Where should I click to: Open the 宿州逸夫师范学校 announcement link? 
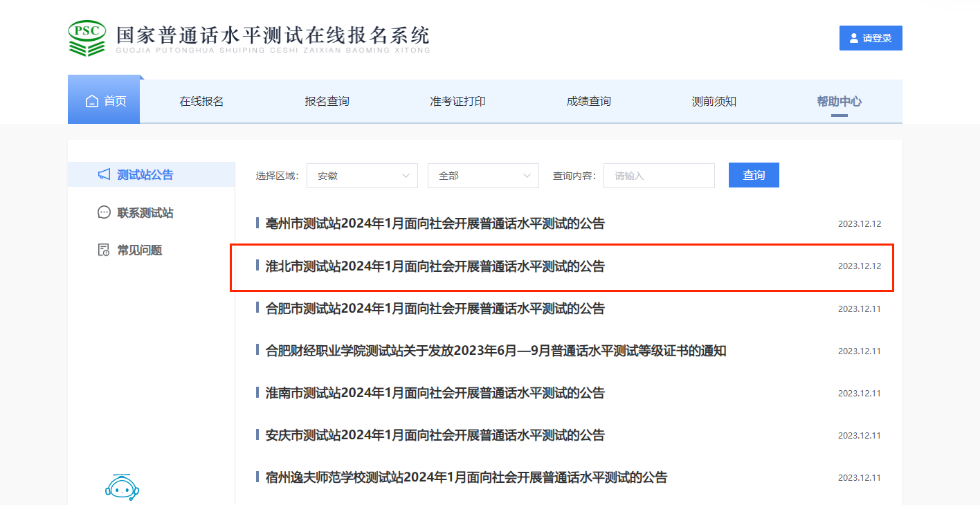click(x=466, y=477)
